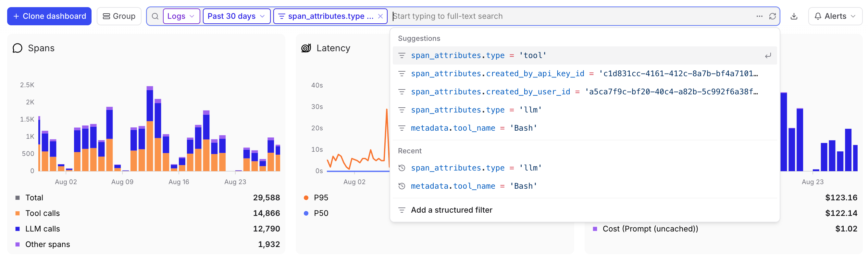Viewport: 868px width, 260px height.
Task: Click the Tool calls legend label
Action: [43, 213]
